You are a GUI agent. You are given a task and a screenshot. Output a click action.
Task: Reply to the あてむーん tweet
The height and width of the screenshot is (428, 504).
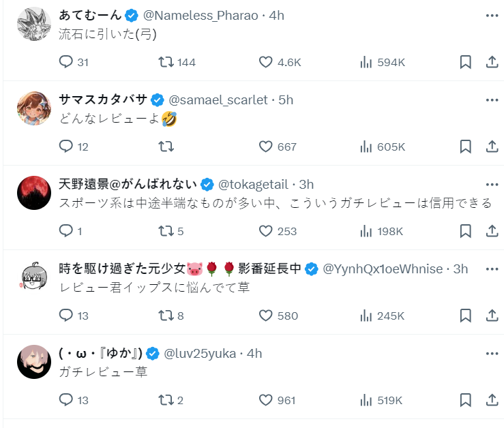point(66,62)
